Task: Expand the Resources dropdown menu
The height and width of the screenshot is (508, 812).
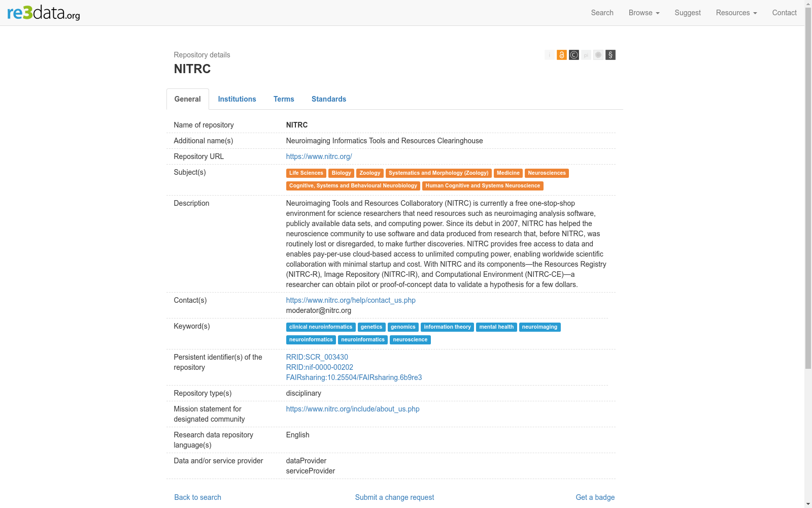Action: pyautogui.click(x=736, y=13)
